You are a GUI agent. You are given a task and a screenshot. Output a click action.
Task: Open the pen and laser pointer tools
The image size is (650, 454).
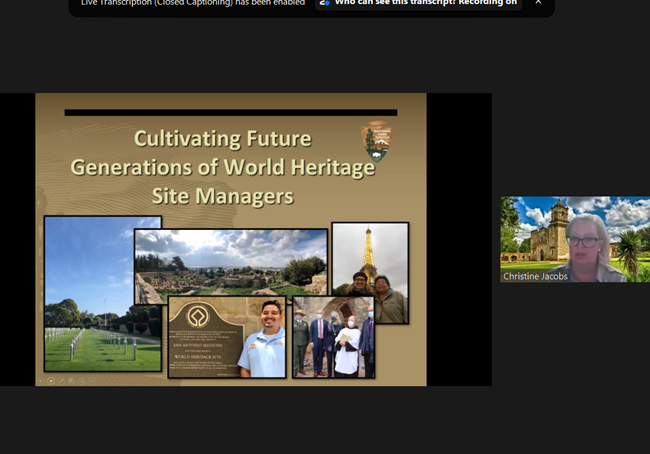[61, 380]
